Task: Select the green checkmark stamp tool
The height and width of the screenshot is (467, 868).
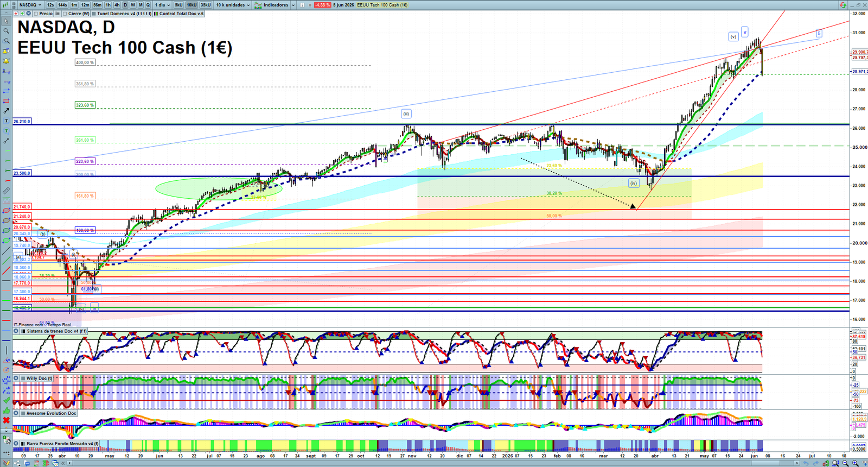Action: [6, 401]
